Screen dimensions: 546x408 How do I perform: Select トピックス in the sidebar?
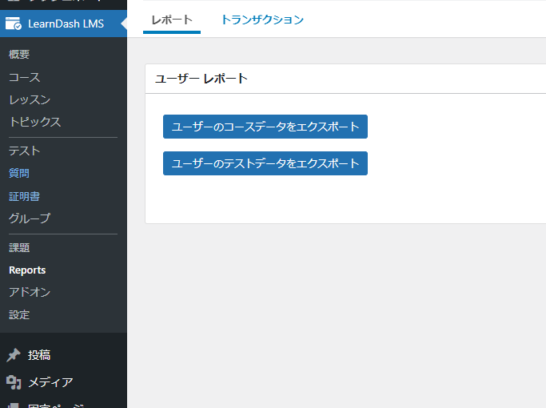tap(35, 122)
